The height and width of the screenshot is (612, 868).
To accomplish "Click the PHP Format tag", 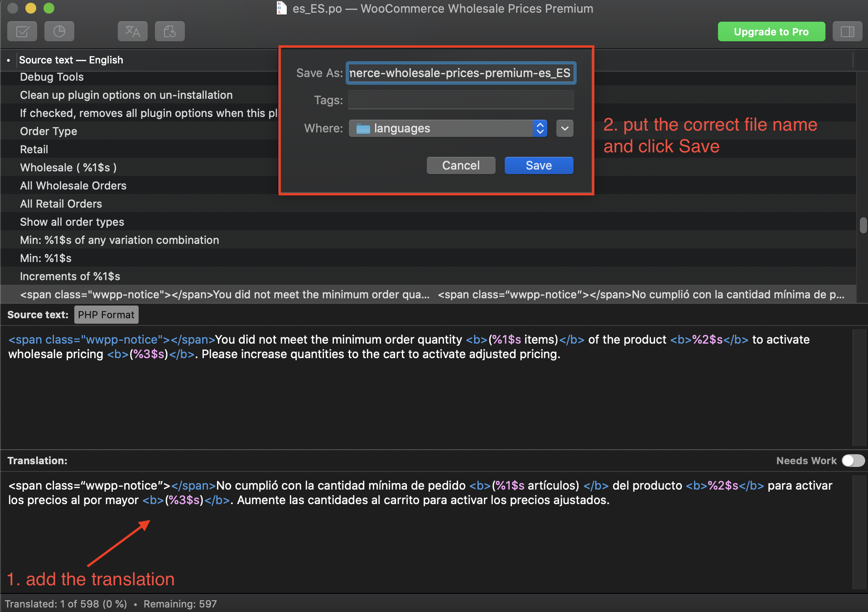I will (106, 315).
